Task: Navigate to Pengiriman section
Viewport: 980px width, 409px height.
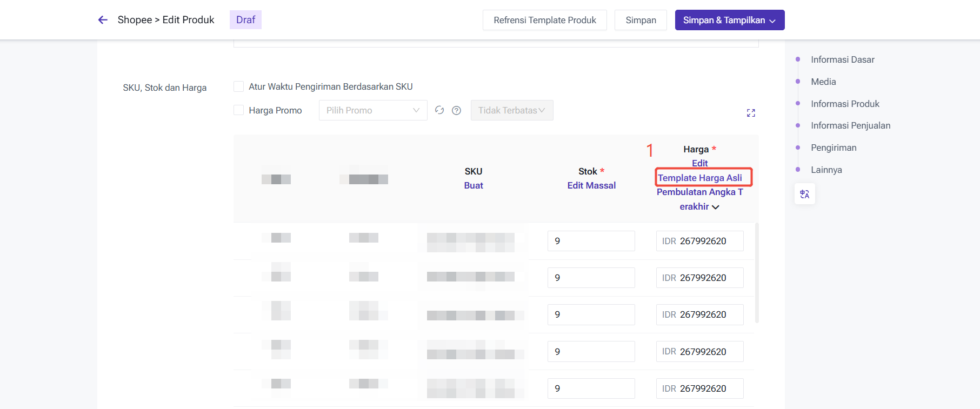Action: [834, 147]
